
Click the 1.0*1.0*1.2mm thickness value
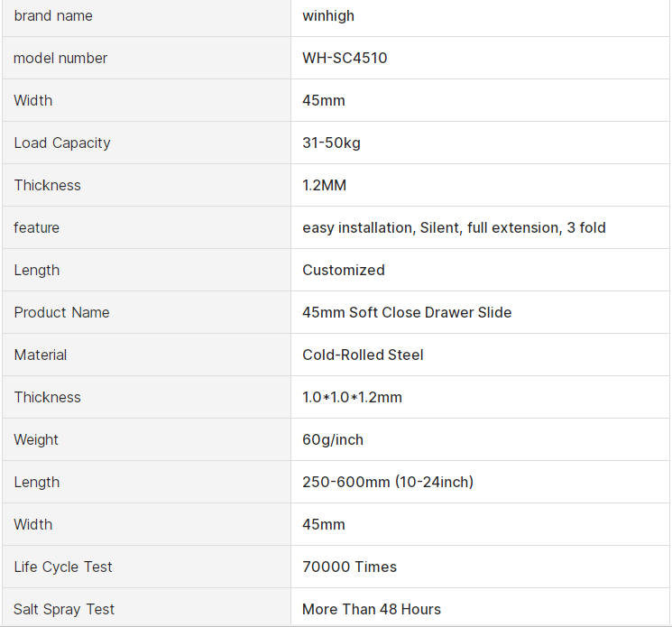[352, 397]
